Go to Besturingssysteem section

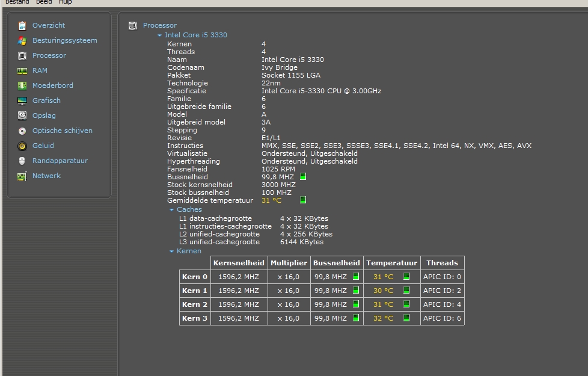pos(65,40)
